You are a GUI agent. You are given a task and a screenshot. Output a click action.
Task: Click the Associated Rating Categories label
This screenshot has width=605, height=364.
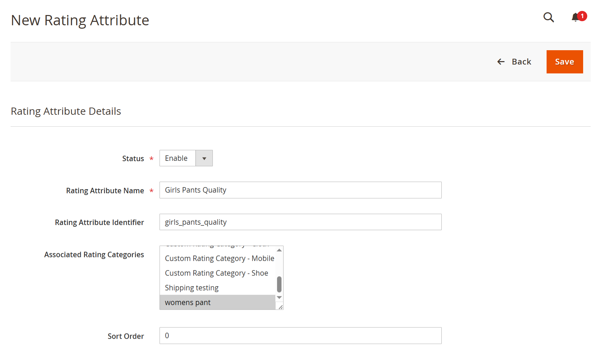[94, 255]
